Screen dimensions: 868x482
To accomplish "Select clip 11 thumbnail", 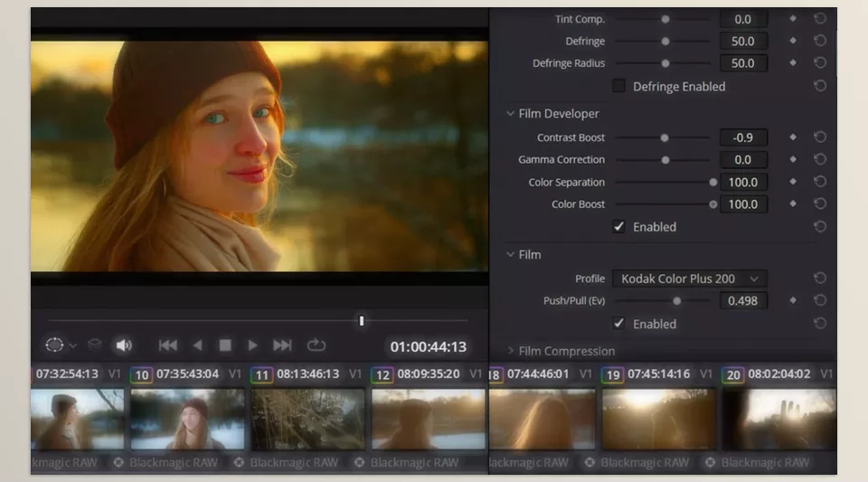I will tap(307, 419).
